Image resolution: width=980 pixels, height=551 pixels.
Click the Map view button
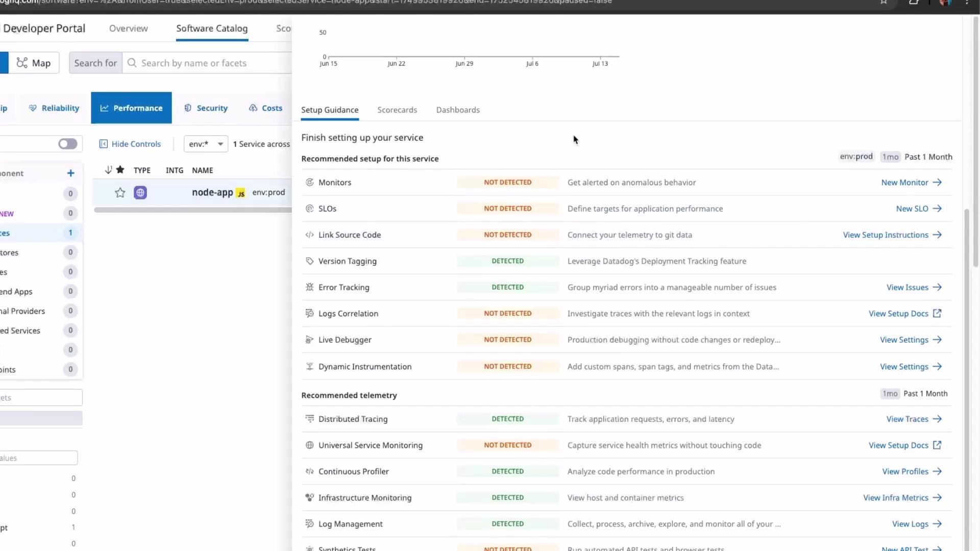point(34,63)
